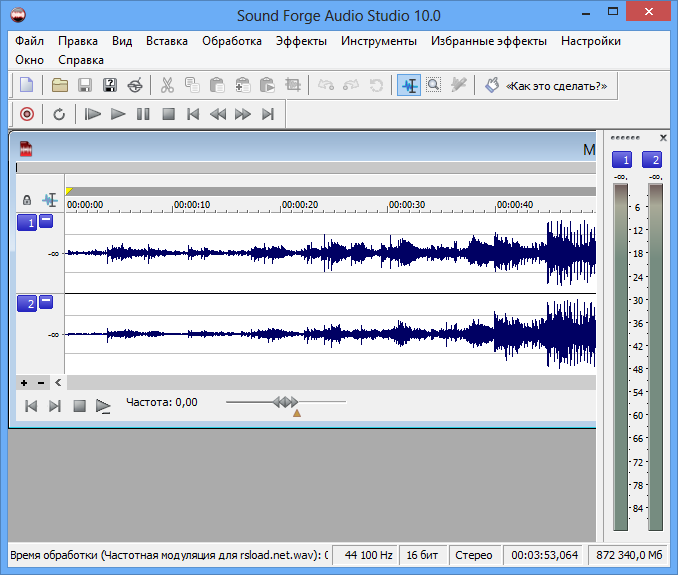Click the «Как это сделать?» button
Screen dimensions: 678x575
tap(547, 86)
